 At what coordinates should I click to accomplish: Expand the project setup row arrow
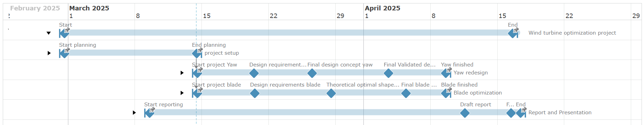(x=49, y=53)
